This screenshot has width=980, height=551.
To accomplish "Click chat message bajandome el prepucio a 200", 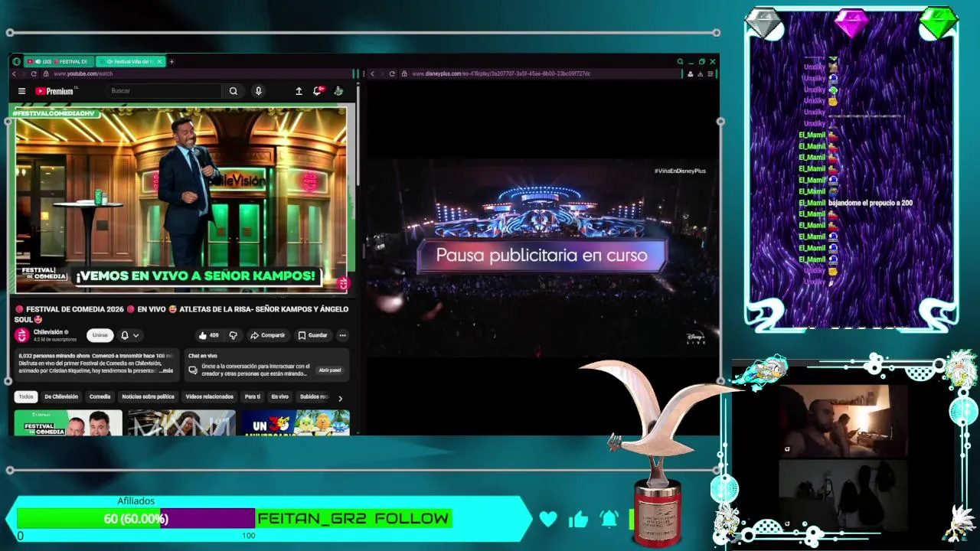I will [871, 203].
